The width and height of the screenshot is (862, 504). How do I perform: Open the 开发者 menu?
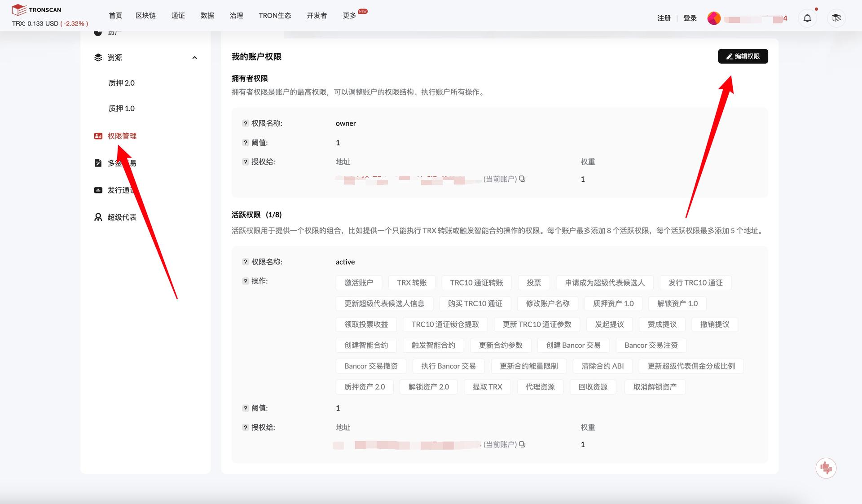click(317, 15)
